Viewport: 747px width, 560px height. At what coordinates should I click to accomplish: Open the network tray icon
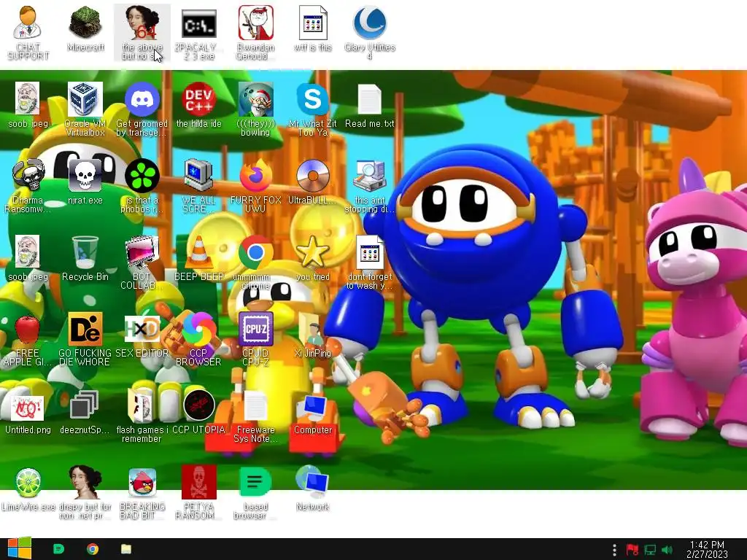coord(650,550)
